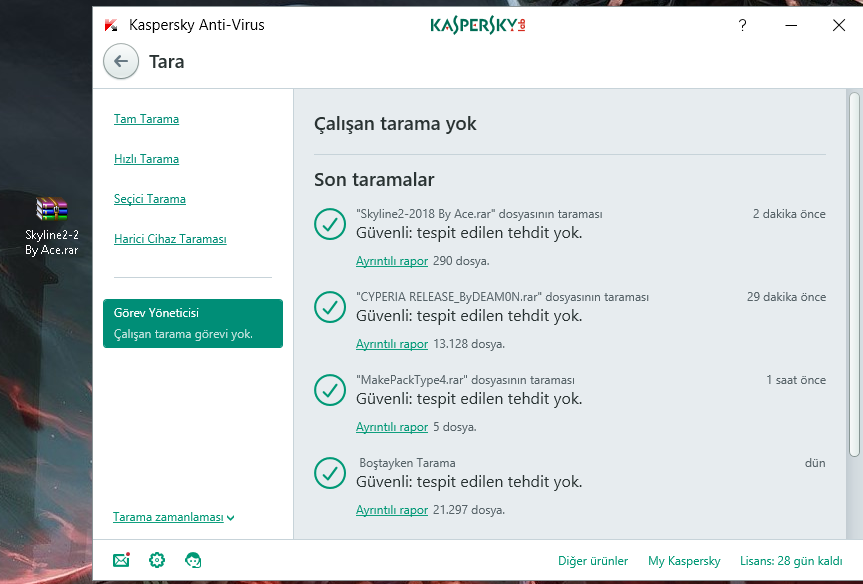Click the 29 dakika önce timestamp
The width and height of the screenshot is (863, 584).
[x=786, y=297]
